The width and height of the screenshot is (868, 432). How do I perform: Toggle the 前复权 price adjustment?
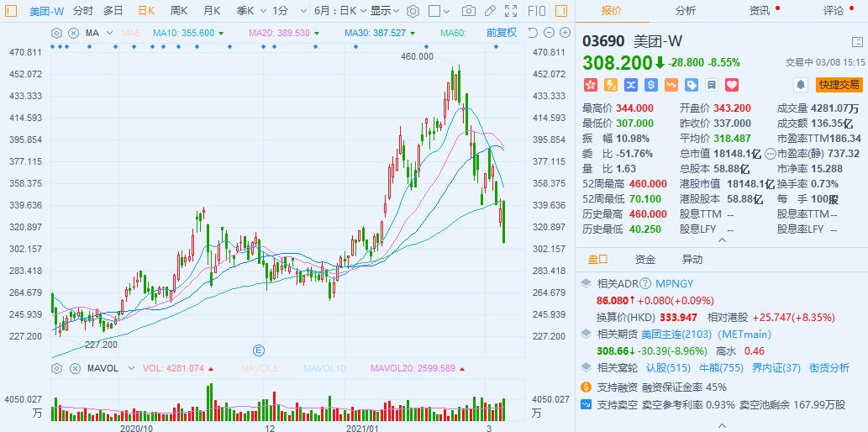pyautogui.click(x=502, y=33)
